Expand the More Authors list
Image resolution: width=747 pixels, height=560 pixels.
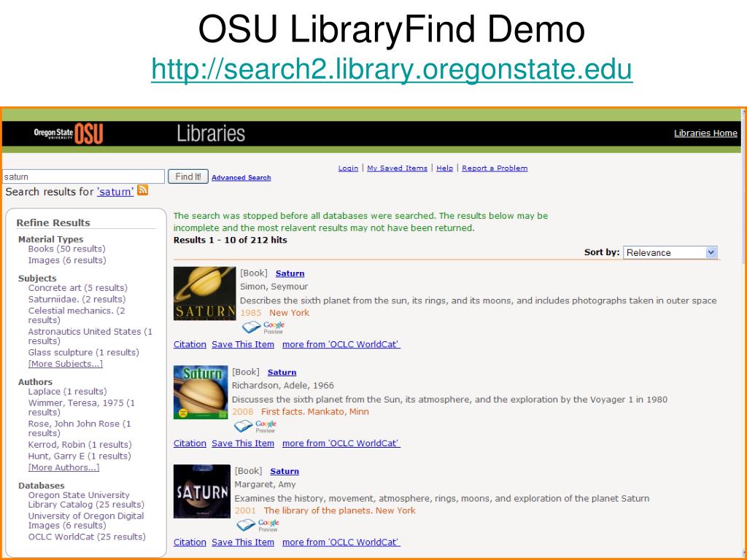[64, 467]
